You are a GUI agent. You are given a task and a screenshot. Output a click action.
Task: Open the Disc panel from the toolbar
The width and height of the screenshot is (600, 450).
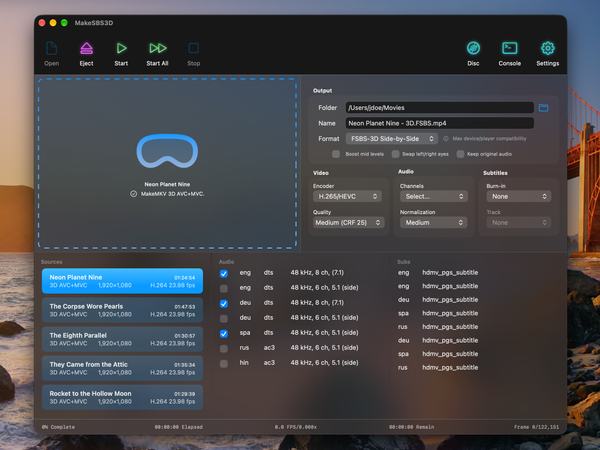(473, 48)
